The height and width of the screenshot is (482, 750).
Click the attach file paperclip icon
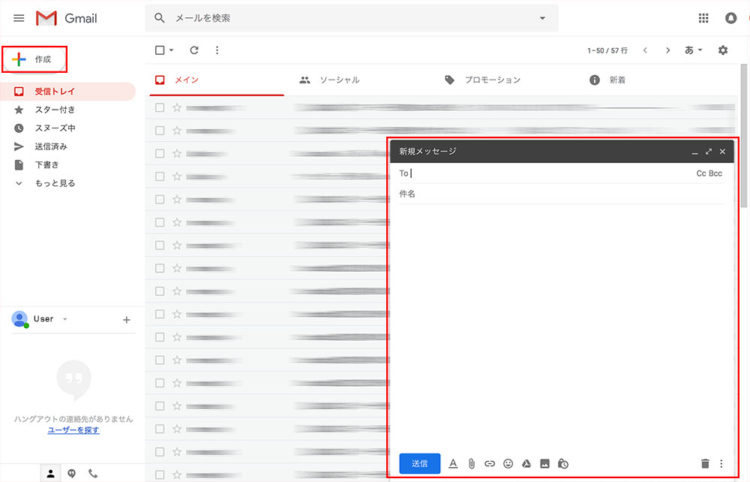(471, 464)
